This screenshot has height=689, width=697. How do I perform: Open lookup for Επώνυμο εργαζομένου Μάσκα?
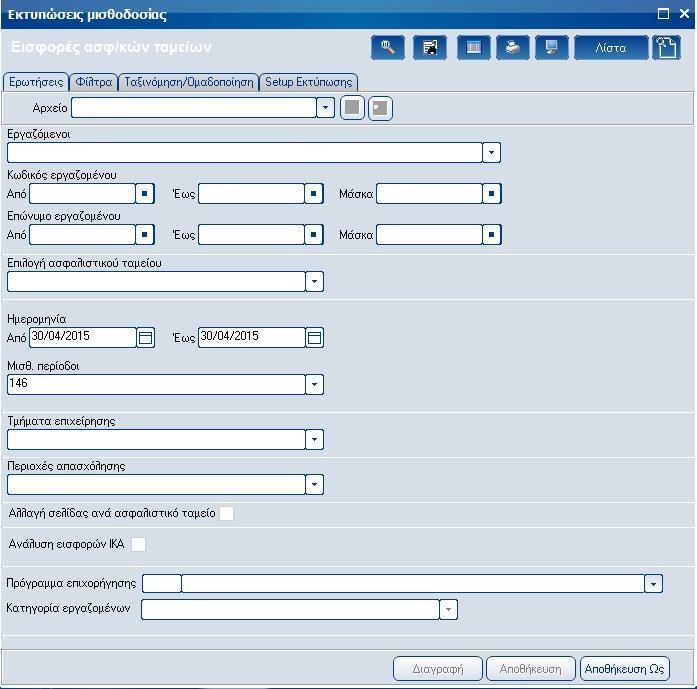pos(491,234)
